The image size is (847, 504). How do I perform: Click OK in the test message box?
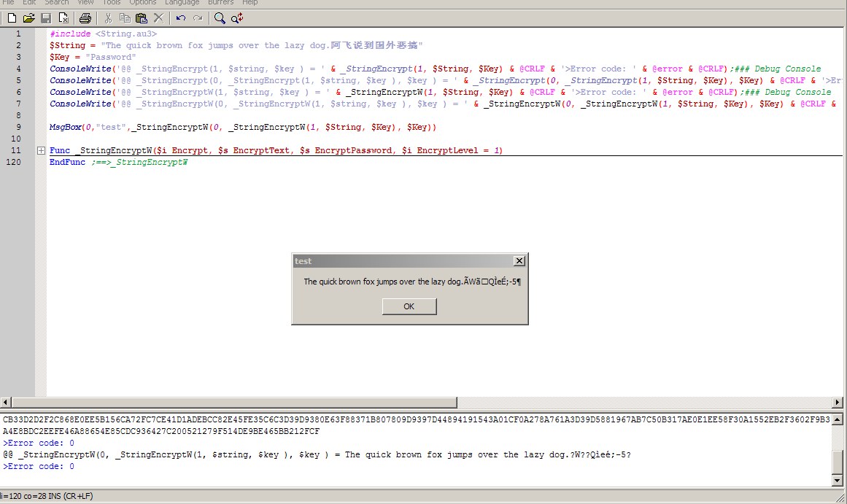409,306
